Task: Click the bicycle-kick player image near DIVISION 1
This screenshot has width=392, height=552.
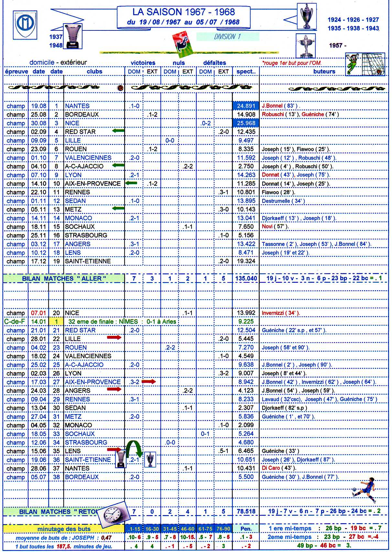Action: pyautogui.click(x=183, y=44)
